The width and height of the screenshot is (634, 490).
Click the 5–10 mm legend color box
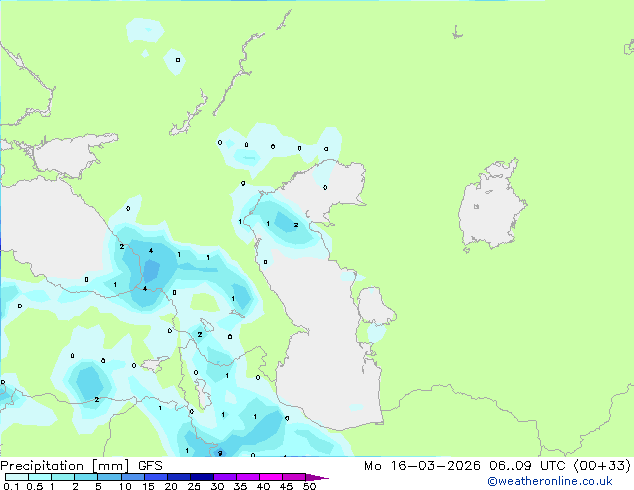110,477
